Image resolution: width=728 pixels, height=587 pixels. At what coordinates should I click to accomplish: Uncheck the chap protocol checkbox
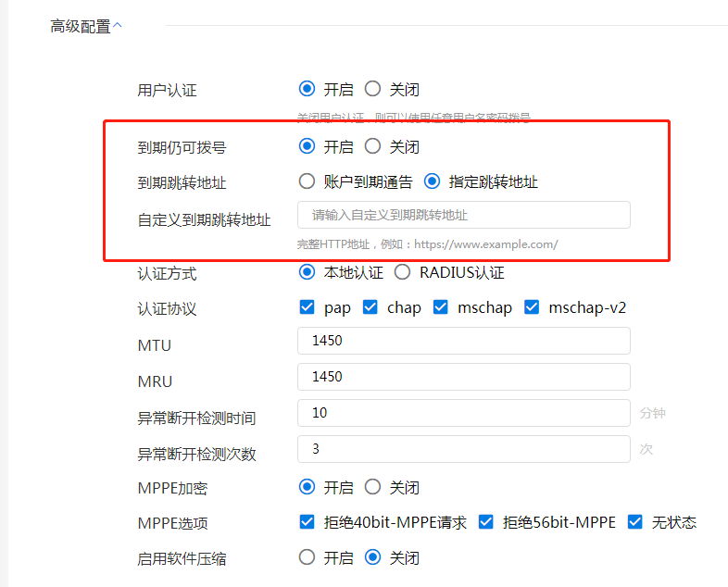pyautogui.click(x=370, y=307)
